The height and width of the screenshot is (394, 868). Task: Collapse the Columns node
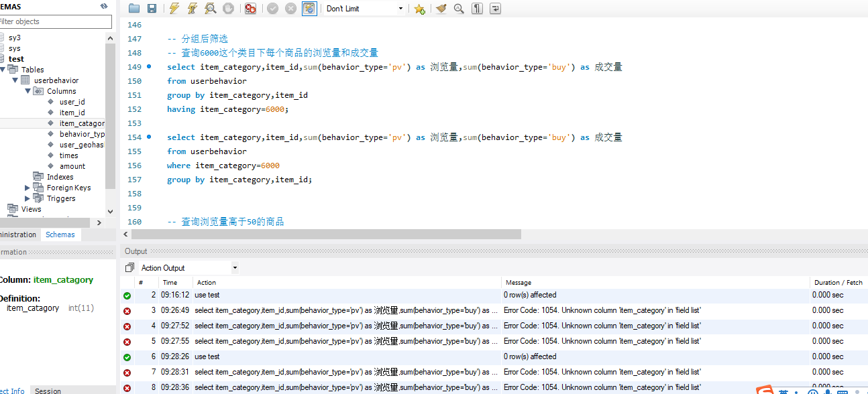(28, 90)
